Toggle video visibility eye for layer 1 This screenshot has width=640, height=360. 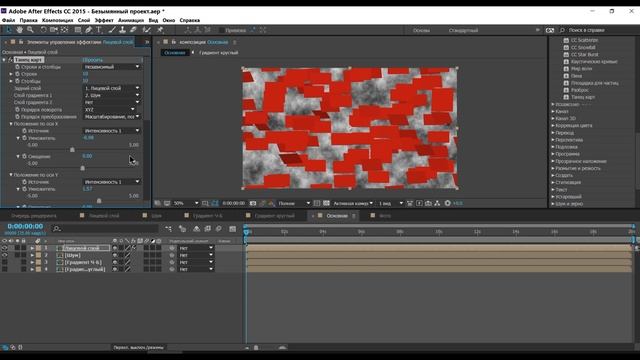click(4, 248)
